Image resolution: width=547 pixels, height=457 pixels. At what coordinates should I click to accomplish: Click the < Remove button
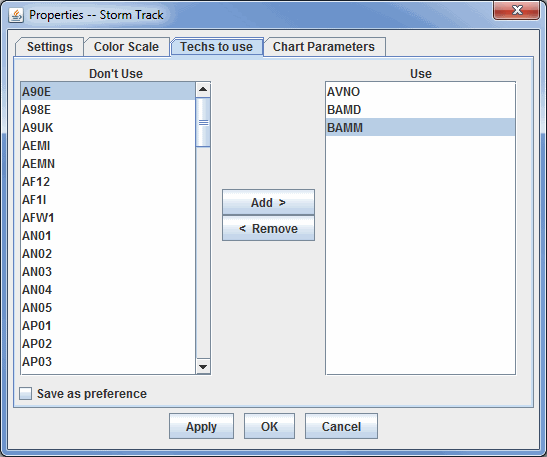tap(268, 228)
